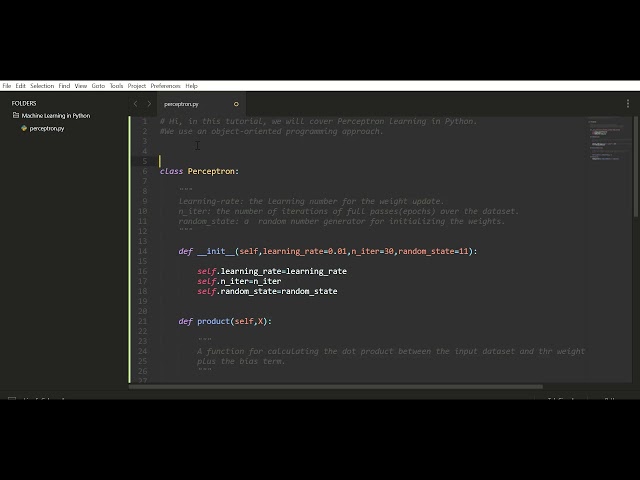The width and height of the screenshot is (640, 480).
Task: Open the Goto menu
Action: [x=98, y=86]
